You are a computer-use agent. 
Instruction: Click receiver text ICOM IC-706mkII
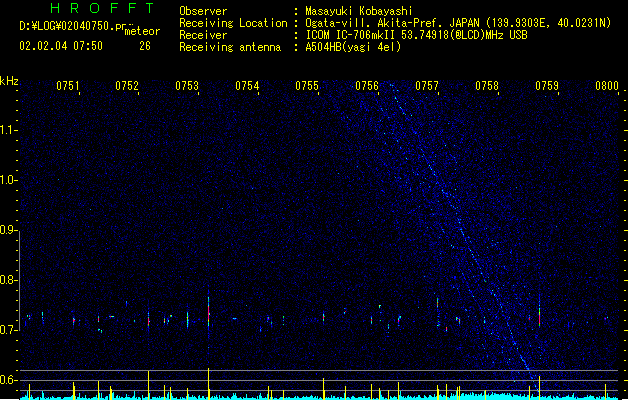coord(351,35)
